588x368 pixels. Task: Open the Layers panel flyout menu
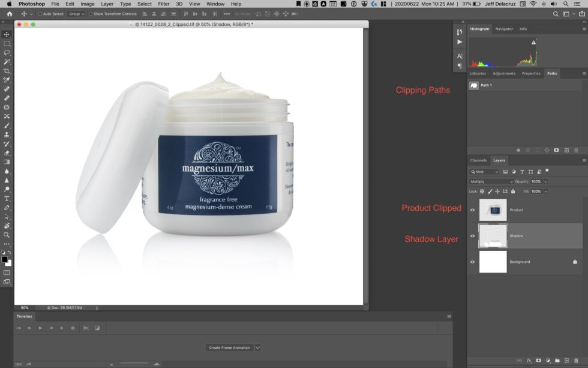tap(584, 160)
